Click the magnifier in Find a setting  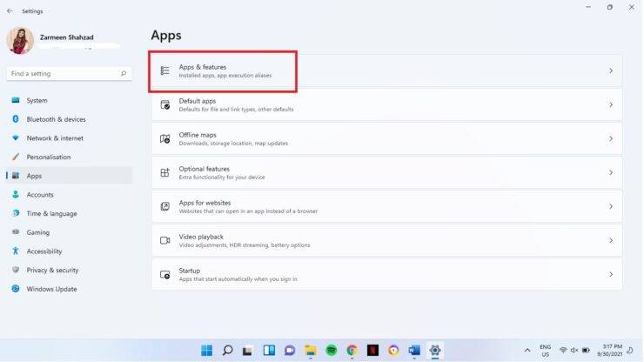coord(124,74)
